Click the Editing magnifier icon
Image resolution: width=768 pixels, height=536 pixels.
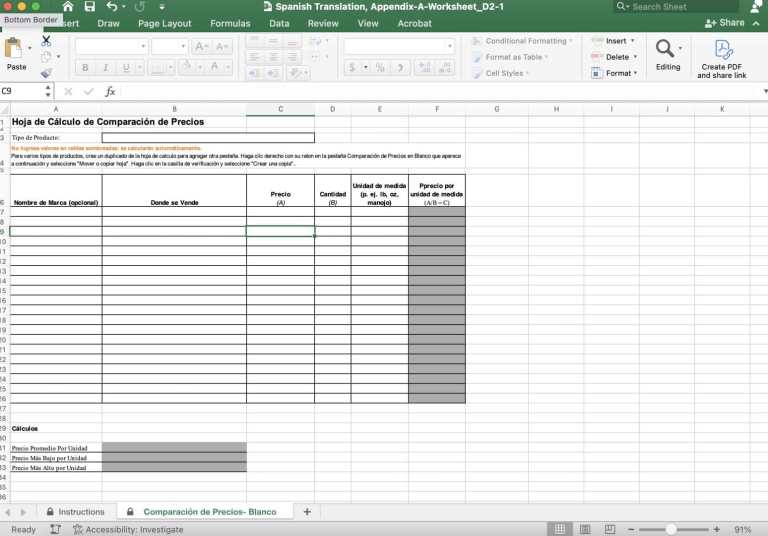tap(667, 50)
